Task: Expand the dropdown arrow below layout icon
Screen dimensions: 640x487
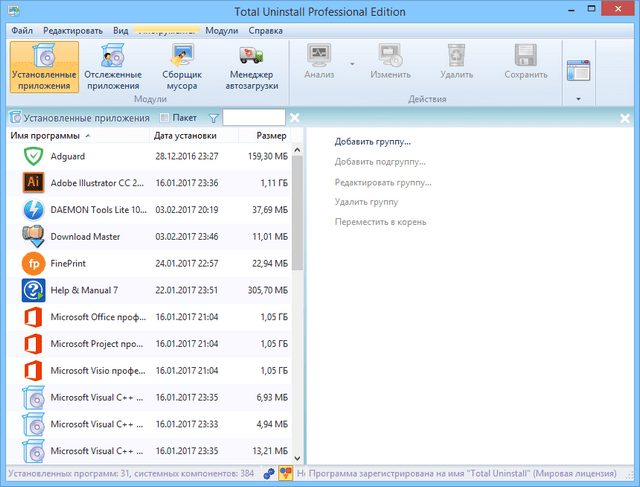Action: 578,99
